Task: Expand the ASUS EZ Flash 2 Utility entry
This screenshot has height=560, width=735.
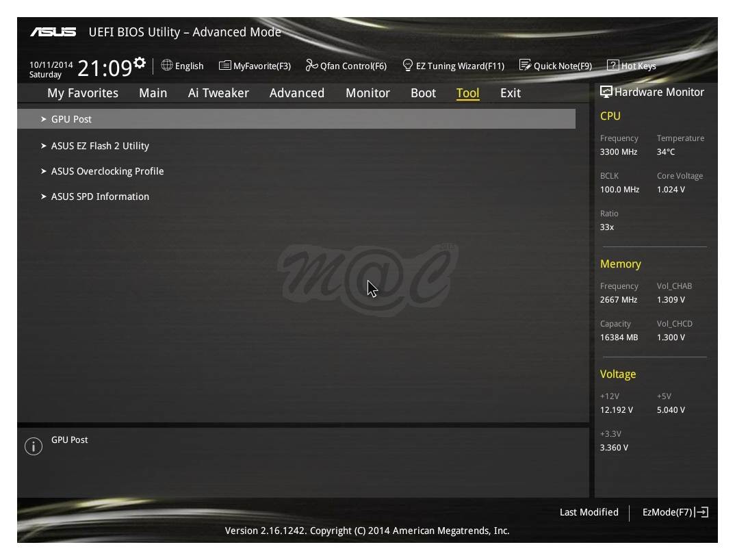Action: coord(100,146)
